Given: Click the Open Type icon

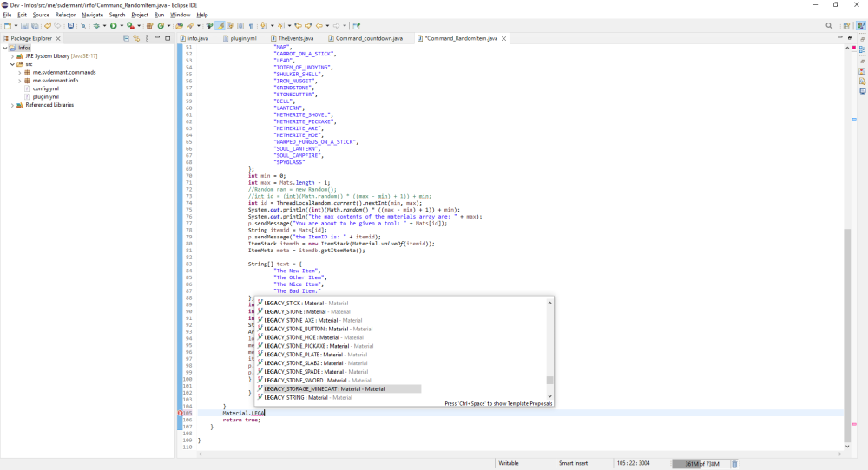Looking at the screenshot, I should tap(179, 26).
